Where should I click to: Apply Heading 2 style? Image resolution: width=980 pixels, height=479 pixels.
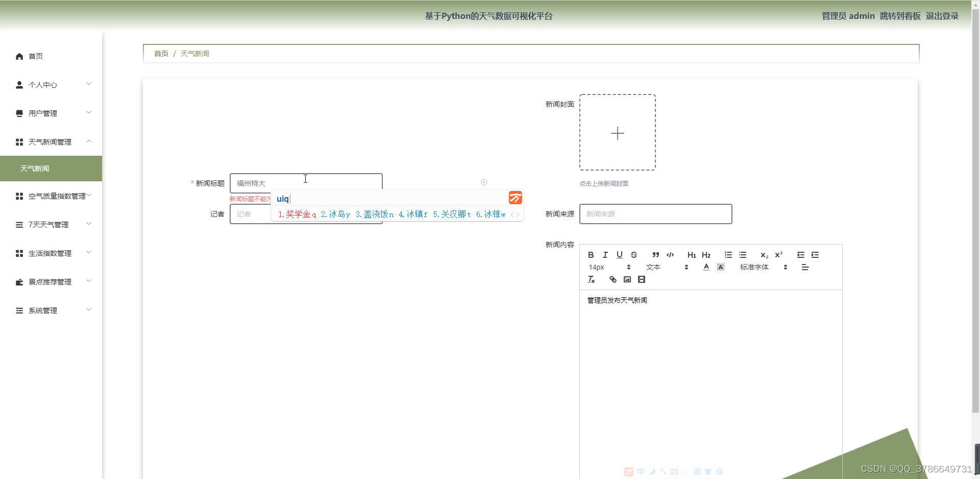tap(706, 255)
